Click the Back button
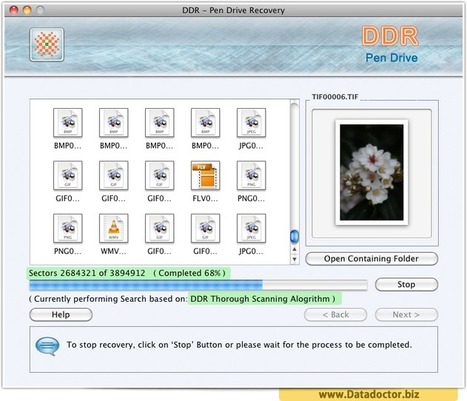Image resolution: width=467 pixels, height=401 pixels. pyautogui.click(x=336, y=315)
